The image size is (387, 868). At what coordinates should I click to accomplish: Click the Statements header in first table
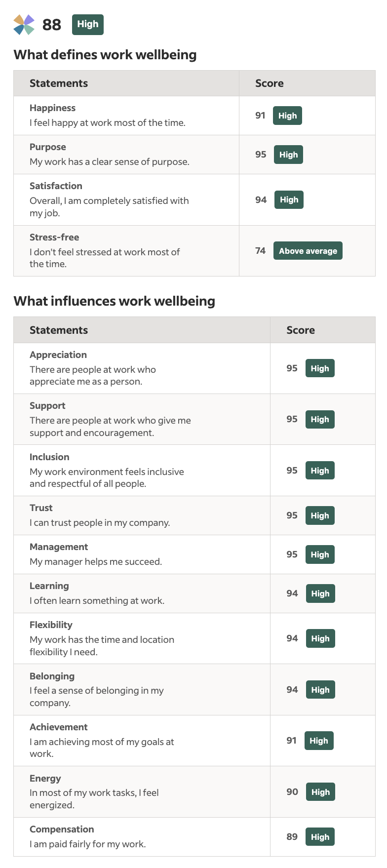[x=59, y=83]
